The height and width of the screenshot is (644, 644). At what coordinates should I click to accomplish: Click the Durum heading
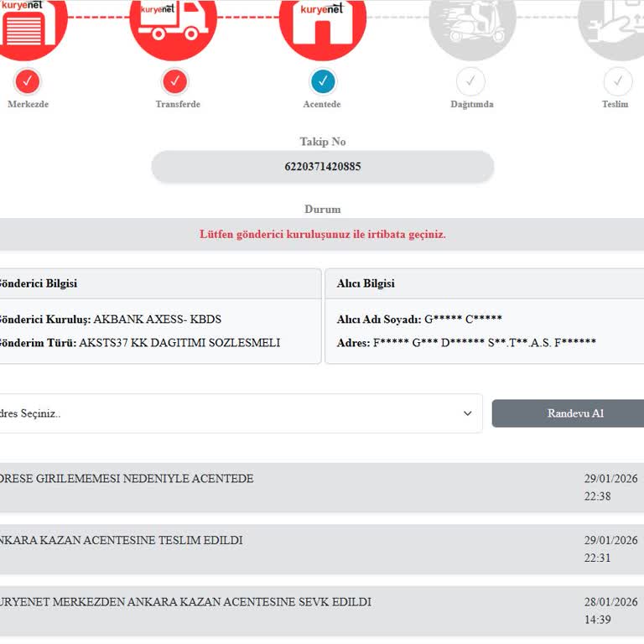coord(322,210)
